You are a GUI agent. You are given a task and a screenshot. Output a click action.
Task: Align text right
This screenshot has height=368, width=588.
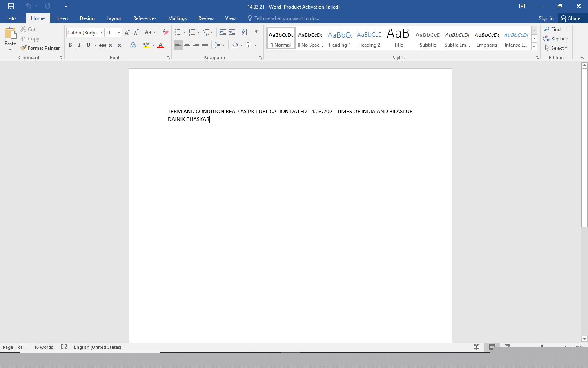pos(196,45)
